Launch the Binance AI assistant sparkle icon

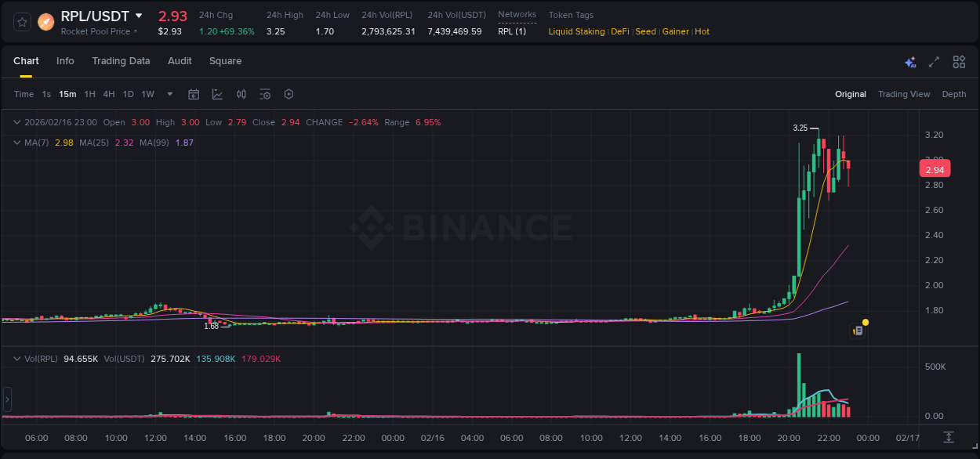tap(909, 61)
